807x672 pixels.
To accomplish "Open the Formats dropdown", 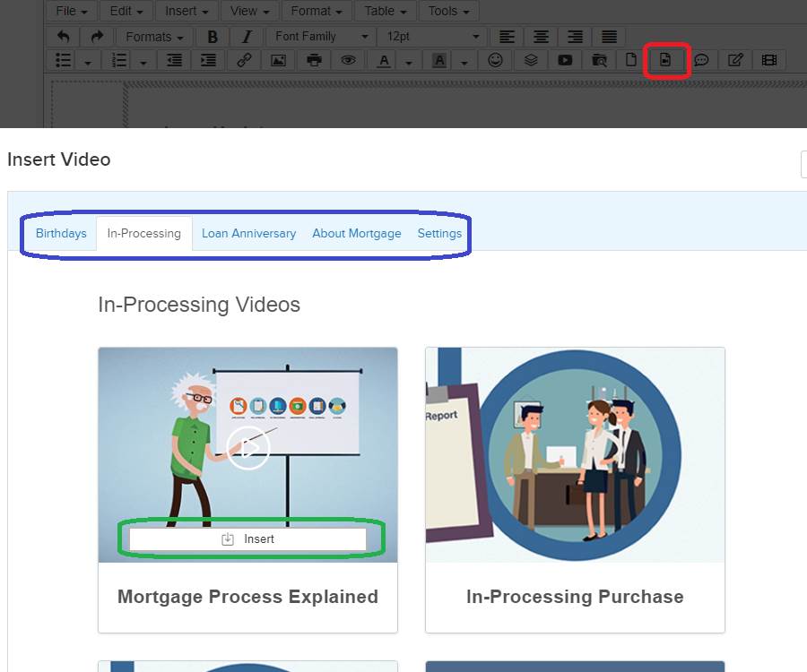I will click(x=154, y=37).
